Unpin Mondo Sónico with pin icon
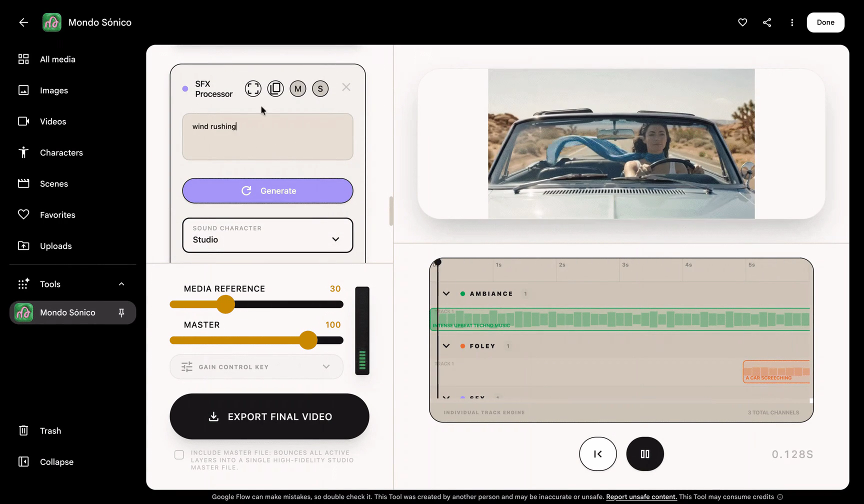 [121, 312]
